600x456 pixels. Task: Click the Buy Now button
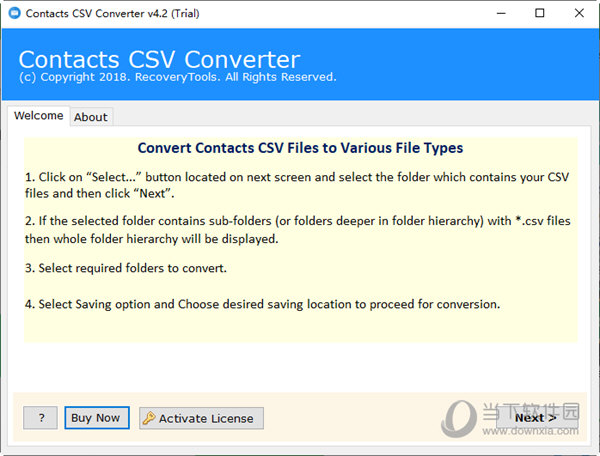coord(97,418)
